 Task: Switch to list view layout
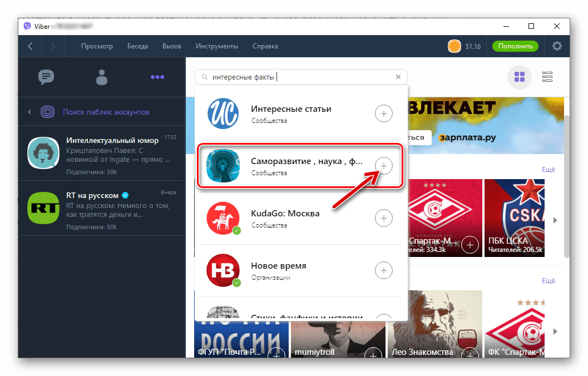(547, 77)
